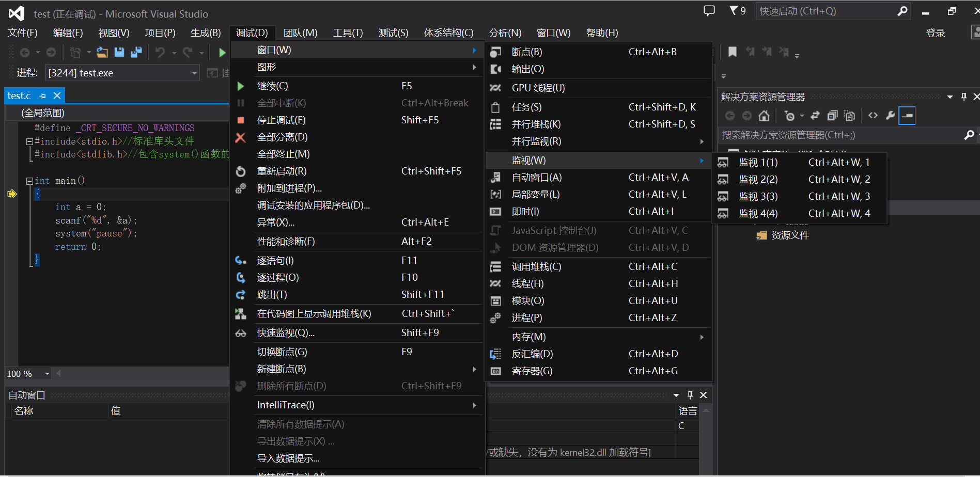Expand the 图形 submenu
980x477 pixels.
pyautogui.click(x=356, y=67)
